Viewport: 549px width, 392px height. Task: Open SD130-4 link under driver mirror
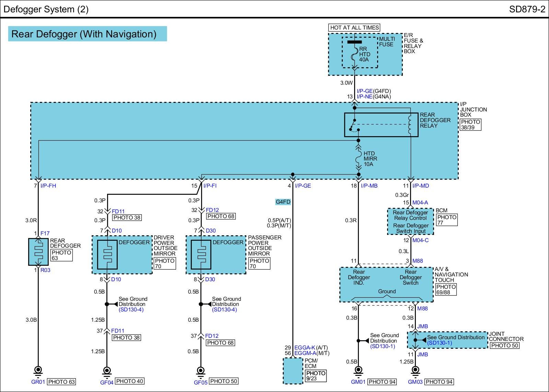click(131, 310)
